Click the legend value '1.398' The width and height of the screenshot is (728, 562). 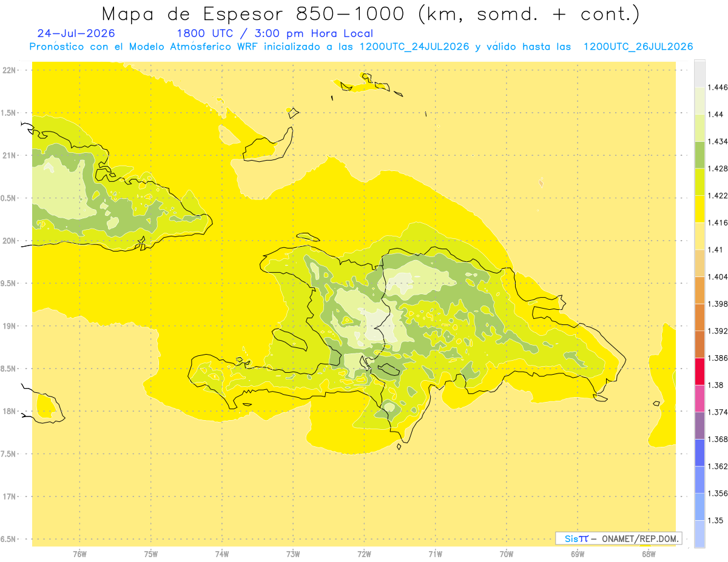coord(717,304)
